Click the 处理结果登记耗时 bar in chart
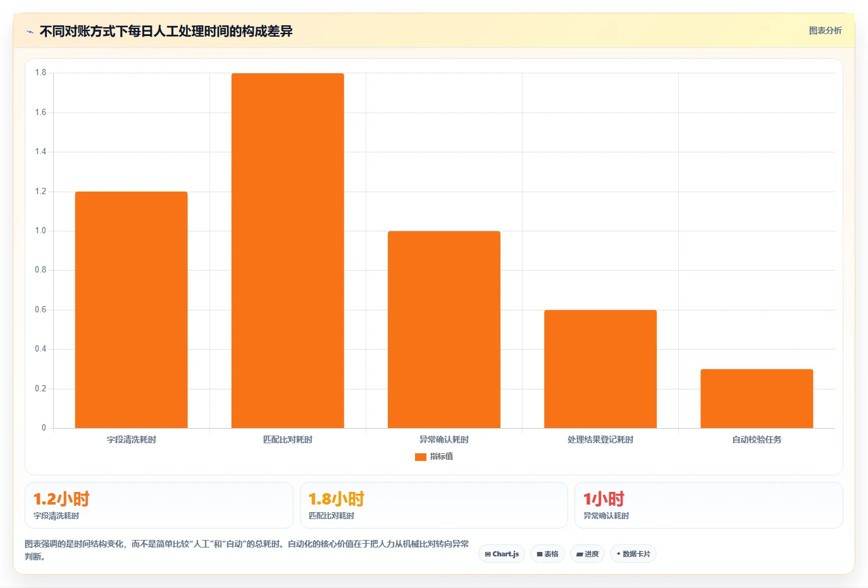This screenshot has height=588, width=868. tap(600, 369)
